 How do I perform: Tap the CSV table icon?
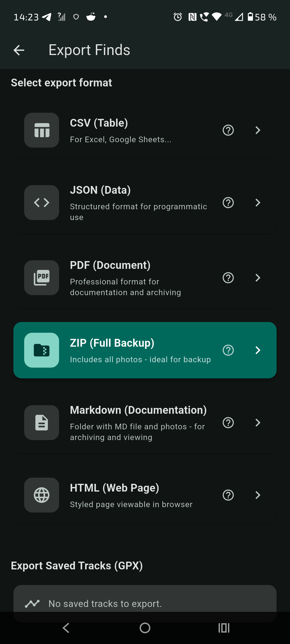click(42, 130)
